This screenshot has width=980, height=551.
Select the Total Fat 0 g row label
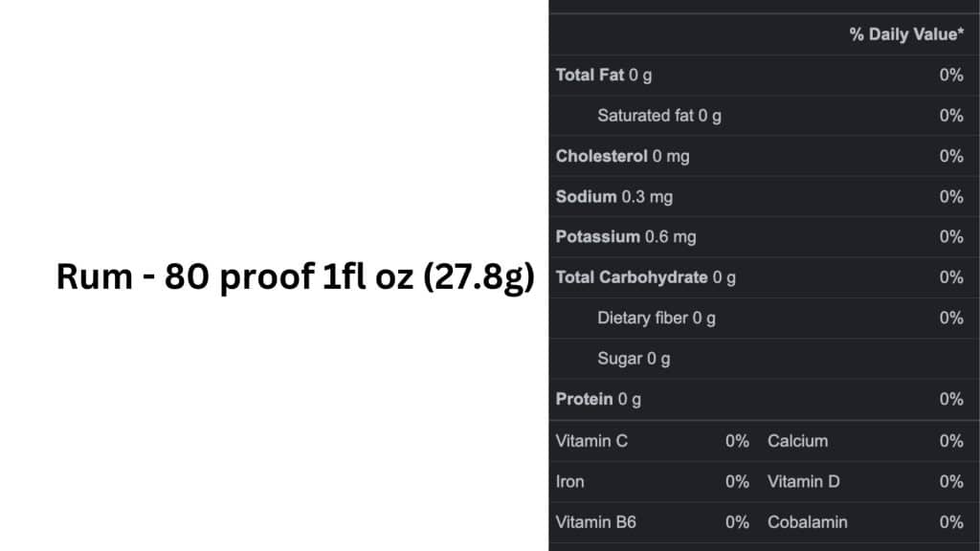tap(604, 75)
